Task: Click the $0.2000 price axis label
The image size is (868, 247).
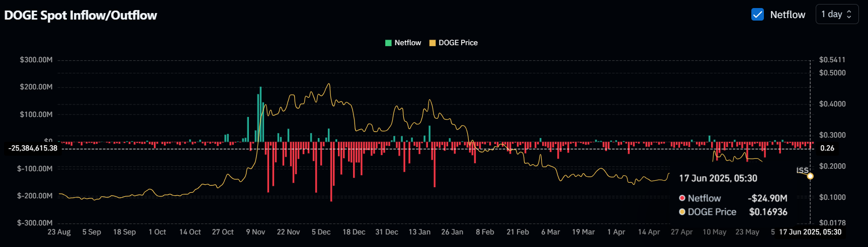Action: pos(832,166)
